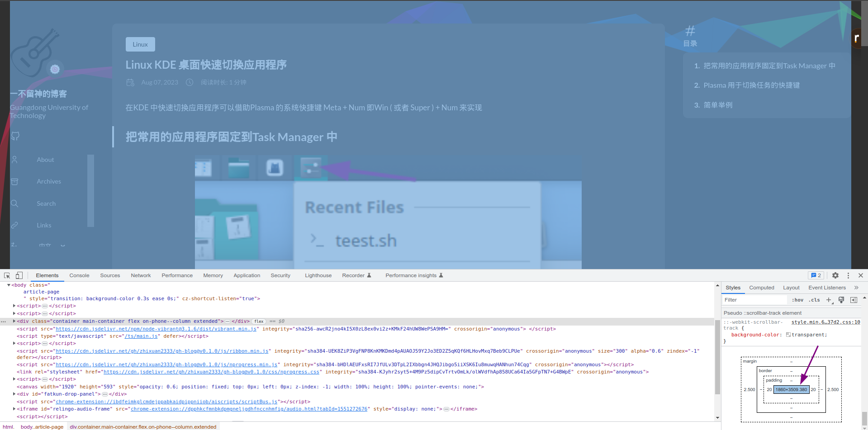Toggle the device toolbar icon

point(19,275)
